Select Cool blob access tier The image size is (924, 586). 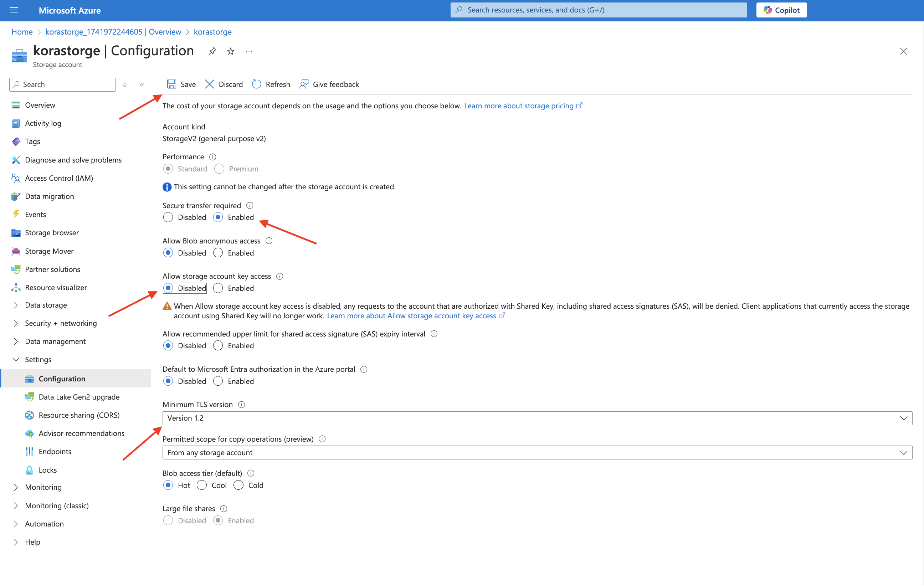coord(202,485)
